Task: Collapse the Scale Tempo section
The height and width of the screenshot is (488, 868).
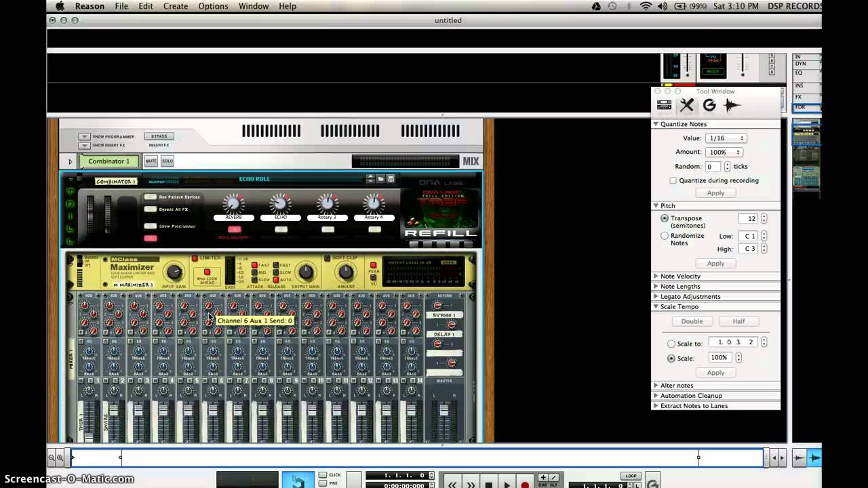Action: pos(656,306)
